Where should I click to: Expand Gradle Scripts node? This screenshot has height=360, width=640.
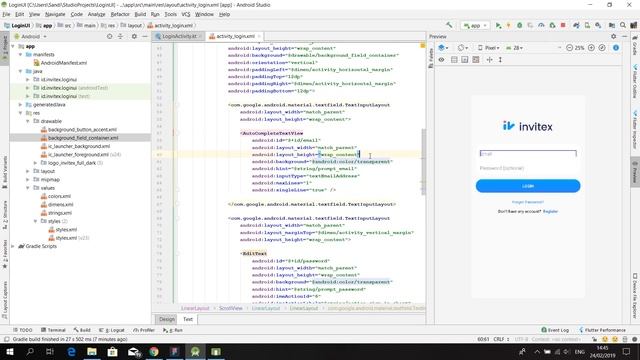tap(13, 246)
